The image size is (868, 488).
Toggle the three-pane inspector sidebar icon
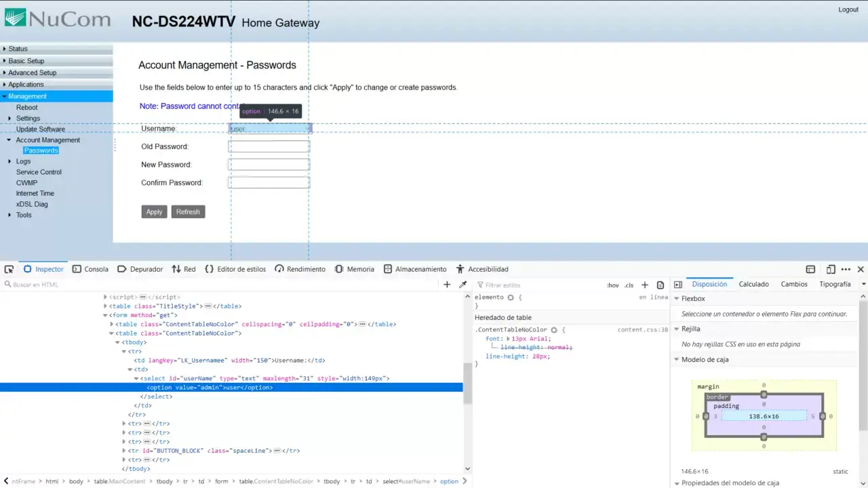(678, 285)
